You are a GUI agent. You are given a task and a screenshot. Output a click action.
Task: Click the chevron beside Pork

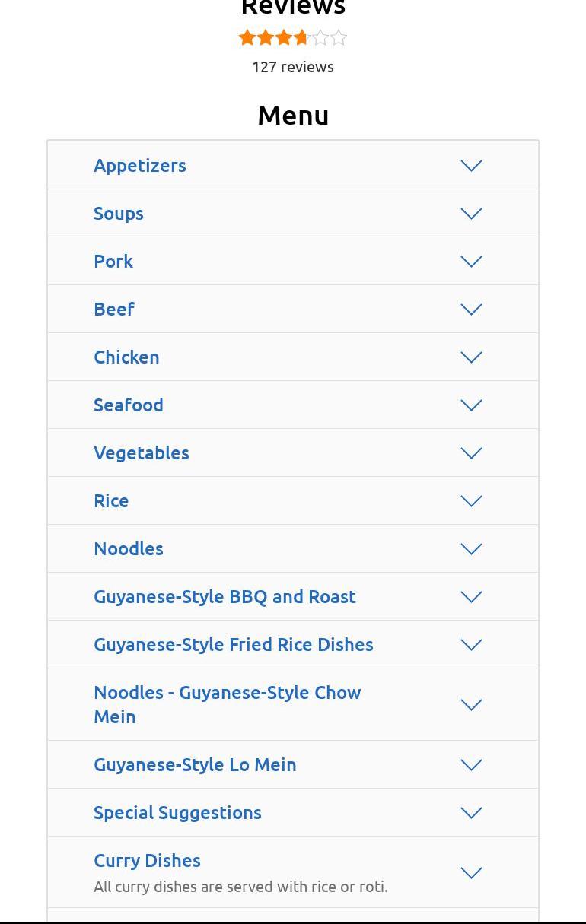(471, 262)
